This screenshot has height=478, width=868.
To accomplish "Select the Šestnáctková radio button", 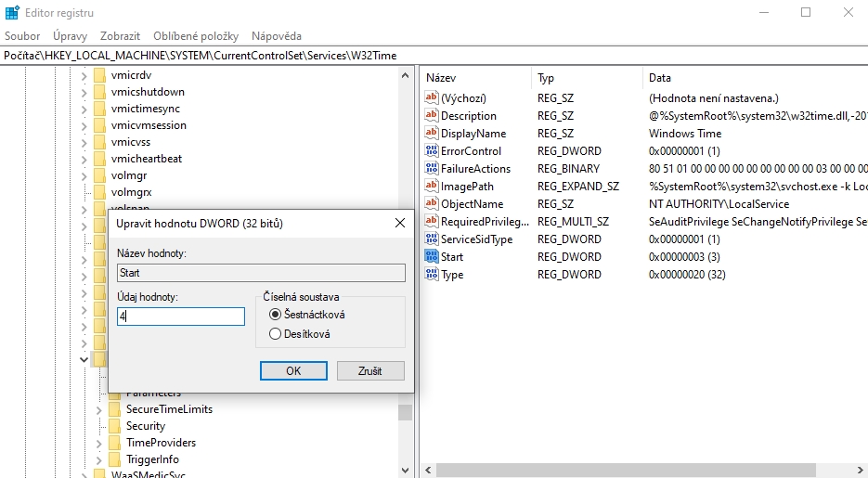I will pyautogui.click(x=275, y=315).
